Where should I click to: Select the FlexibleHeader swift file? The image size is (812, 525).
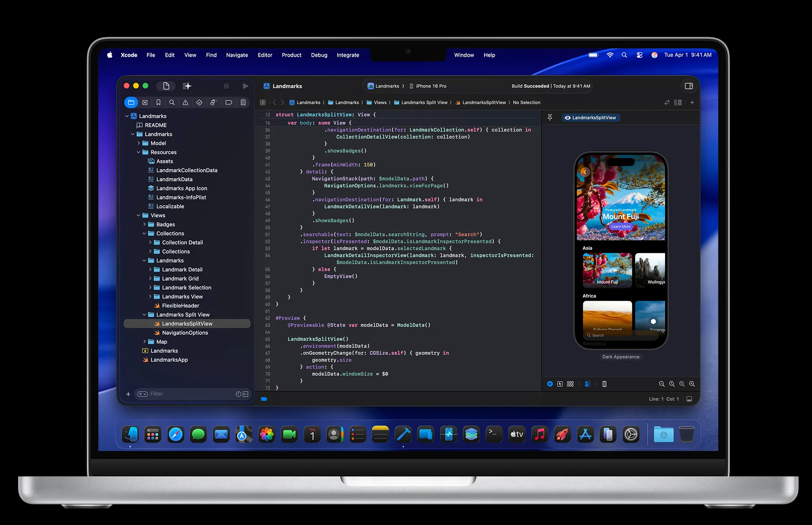(x=181, y=306)
